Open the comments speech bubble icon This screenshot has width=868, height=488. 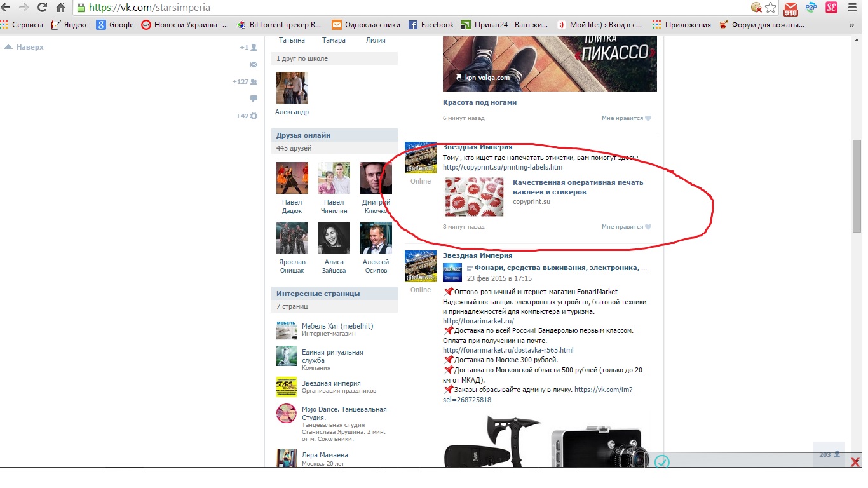(x=254, y=98)
